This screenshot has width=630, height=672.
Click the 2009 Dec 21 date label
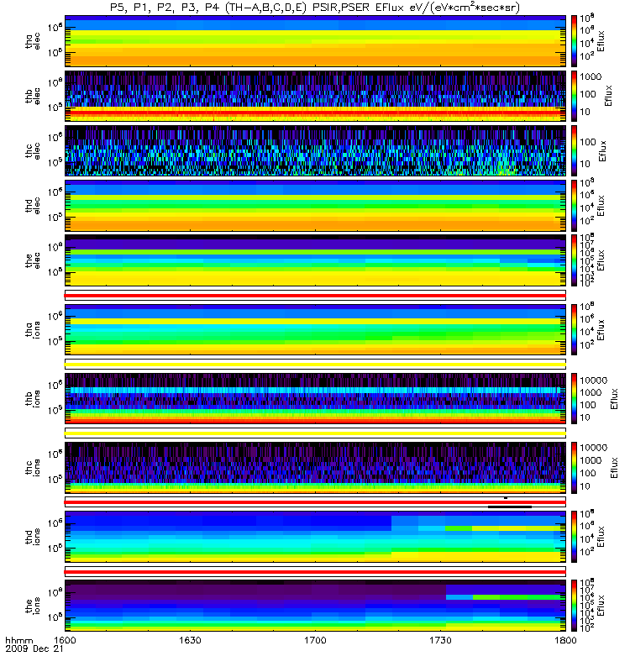point(34,648)
